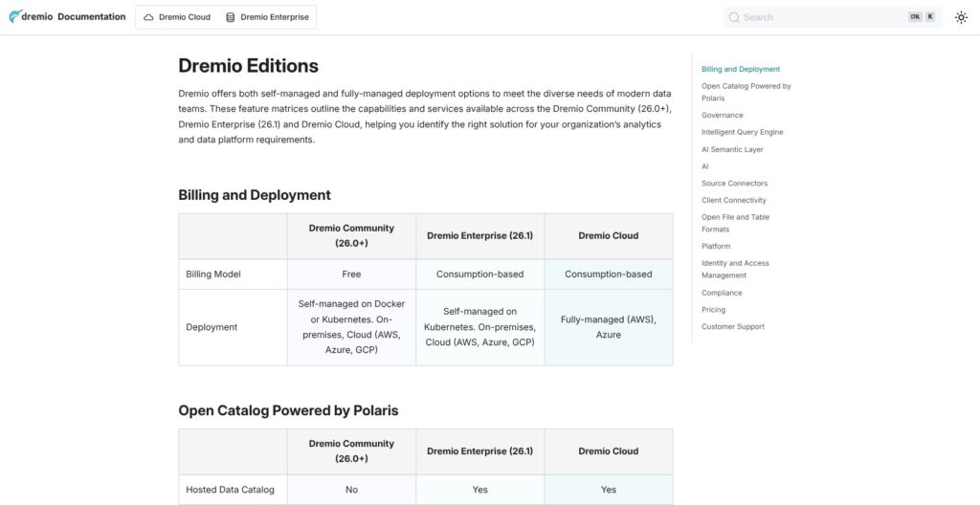This screenshot has height=505, width=980.
Task: Click the search magnifier icon
Action: click(734, 17)
